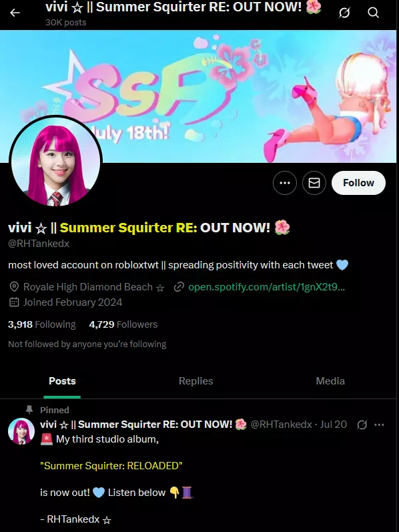View the 3,918 Following list
399x532 pixels.
coord(42,324)
